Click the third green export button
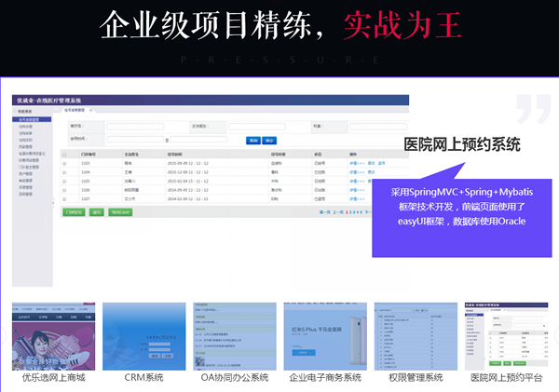Screen dimensions: 559x392 (x=121, y=211)
